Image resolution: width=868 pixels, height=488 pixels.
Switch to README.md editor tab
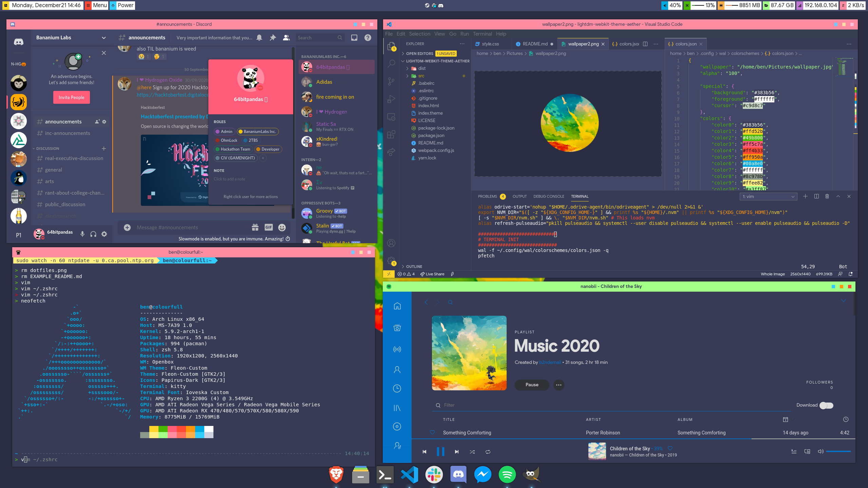pyautogui.click(x=534, y=44)
